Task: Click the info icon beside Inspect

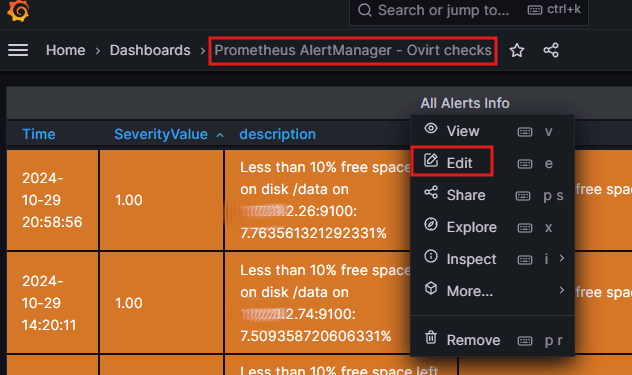Action: click(x=431, y=256)
